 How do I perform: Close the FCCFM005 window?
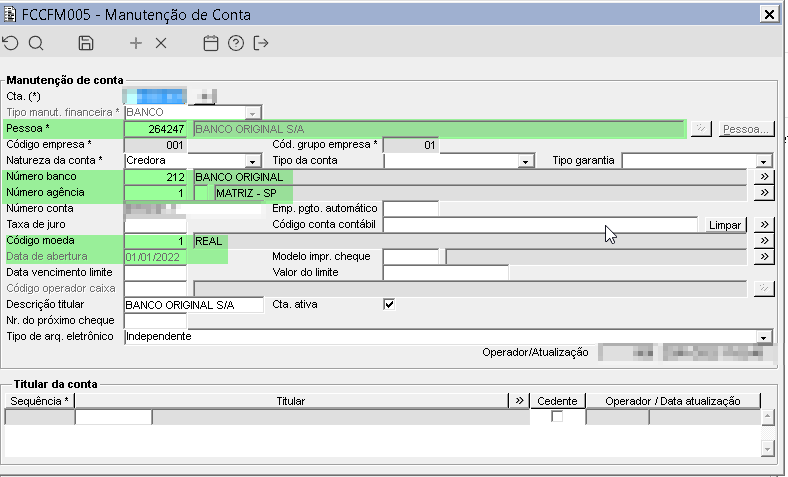click(x=769, y=14)
